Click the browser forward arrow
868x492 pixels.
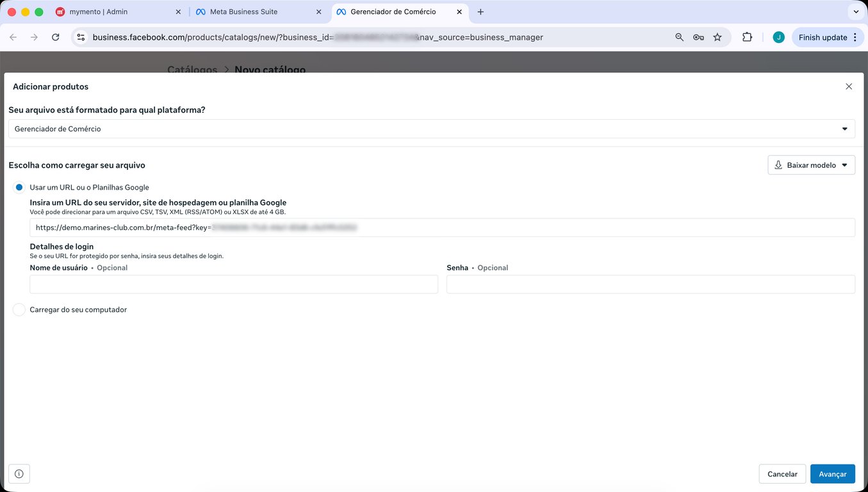tap(35, 37)
